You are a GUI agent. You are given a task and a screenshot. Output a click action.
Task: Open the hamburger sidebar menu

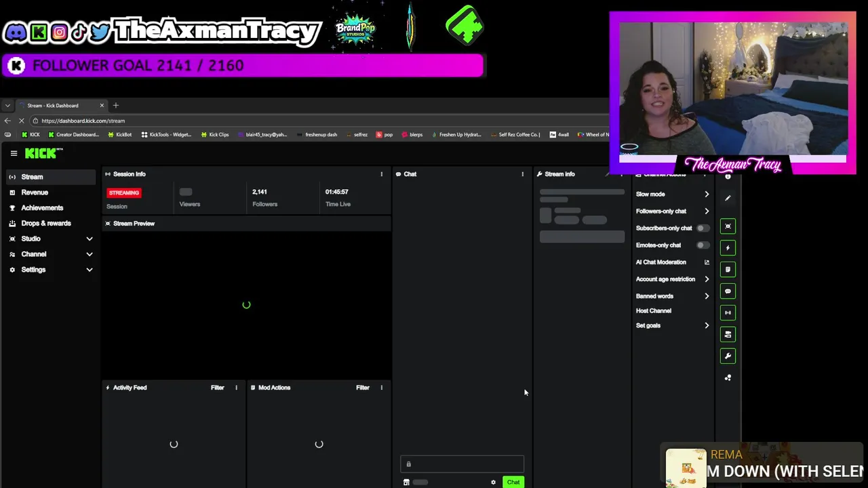pos(14,154)
